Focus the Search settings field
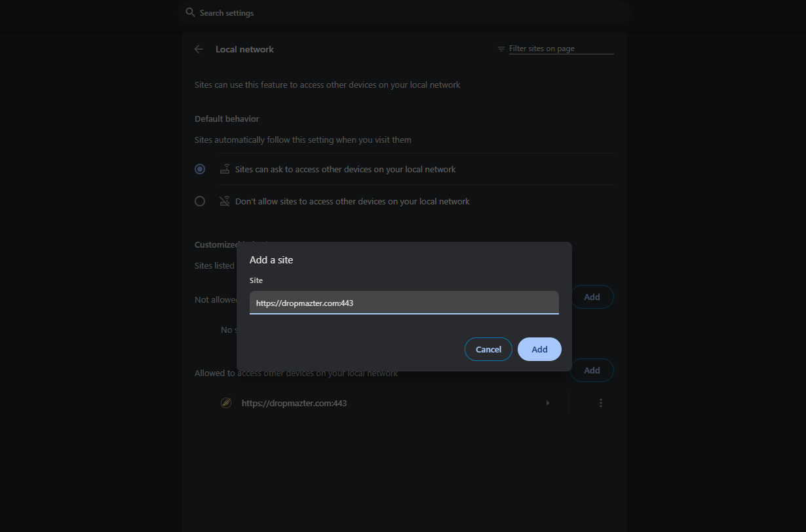Viewport: 806px width, 532px height. (x=406, y=12)
